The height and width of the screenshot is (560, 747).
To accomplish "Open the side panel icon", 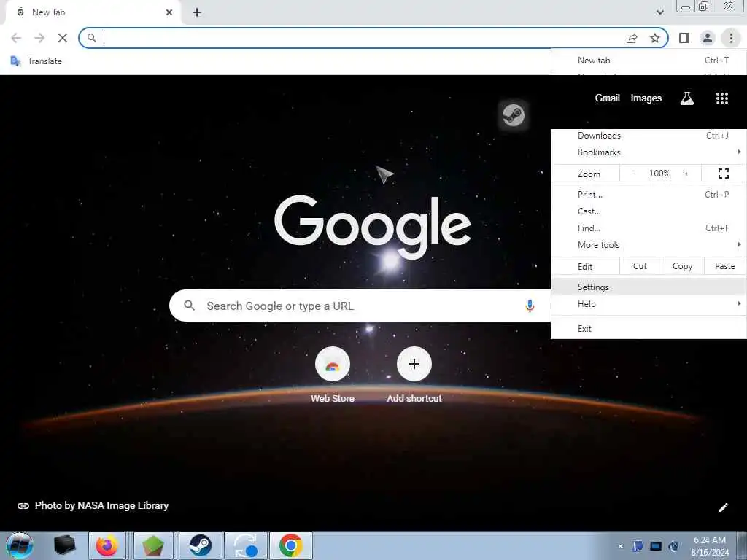I will (684, 38).
